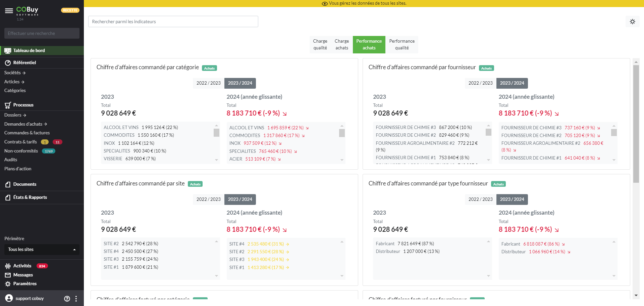The height and width of the screenshot is (306, 644).
Task: Open Non-conformités link
Action: tap(21, 151)
